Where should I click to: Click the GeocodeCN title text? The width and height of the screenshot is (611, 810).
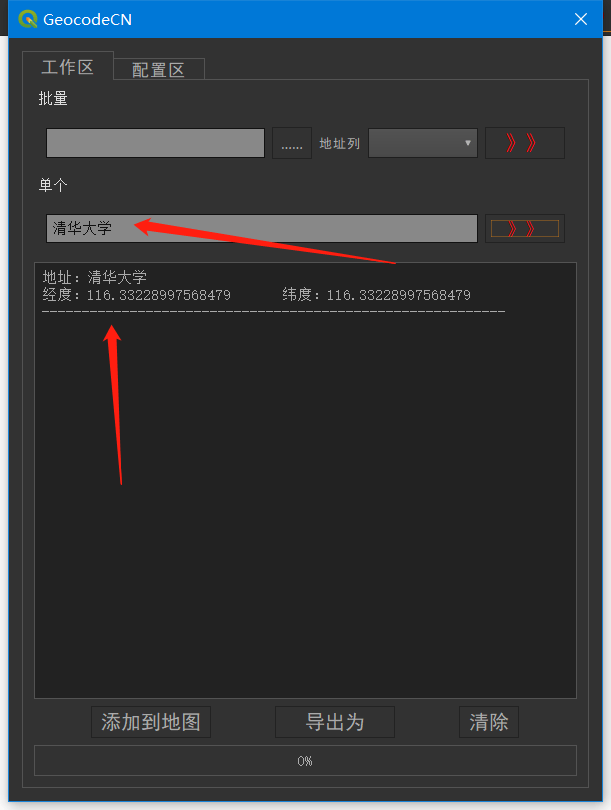click(87, 20)
